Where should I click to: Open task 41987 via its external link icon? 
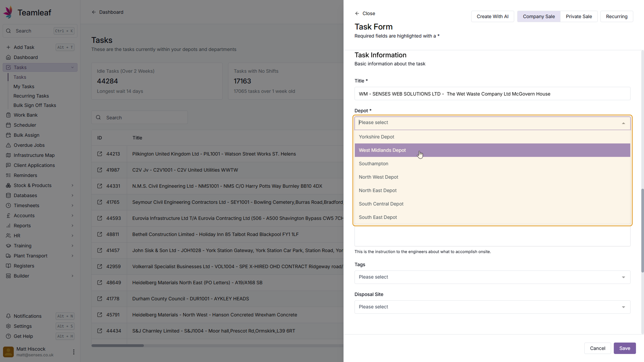click(100, 170)
